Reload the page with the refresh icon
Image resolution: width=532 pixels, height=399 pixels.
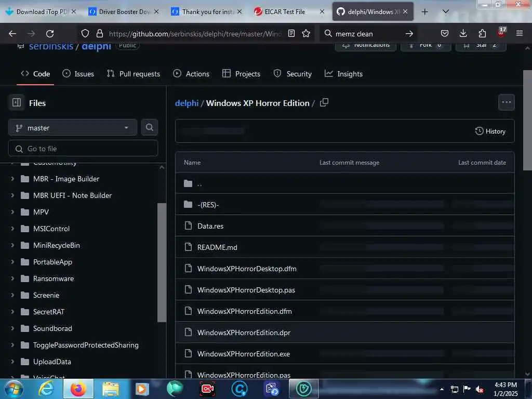pos(50,34)
